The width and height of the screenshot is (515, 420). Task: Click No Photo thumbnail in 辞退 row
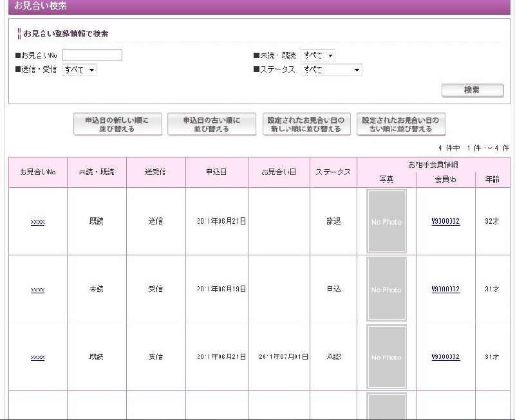point(386,222)
